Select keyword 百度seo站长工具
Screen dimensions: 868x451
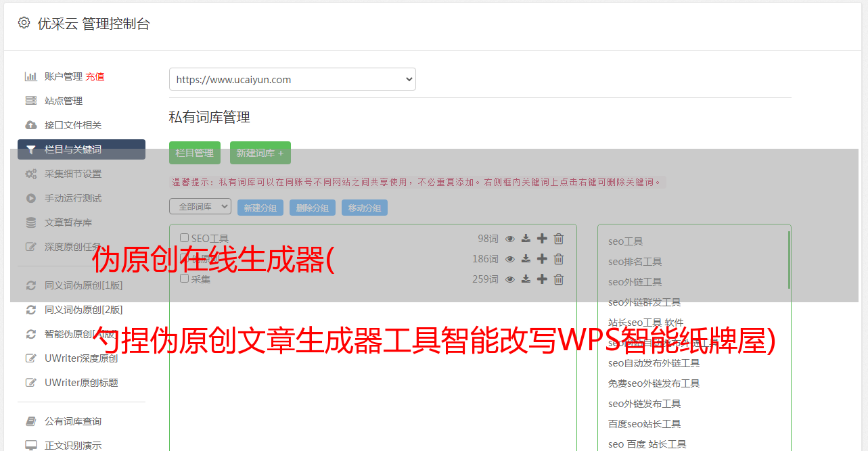click(645, 424)
